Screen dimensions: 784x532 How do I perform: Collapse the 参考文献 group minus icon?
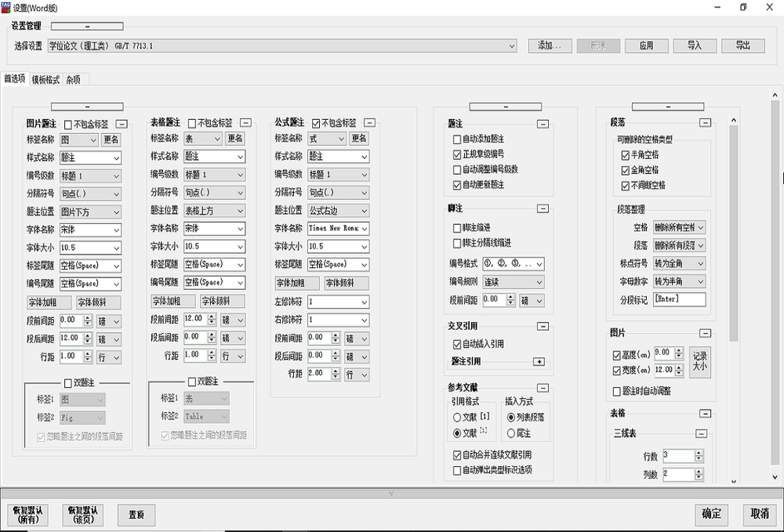543,388
